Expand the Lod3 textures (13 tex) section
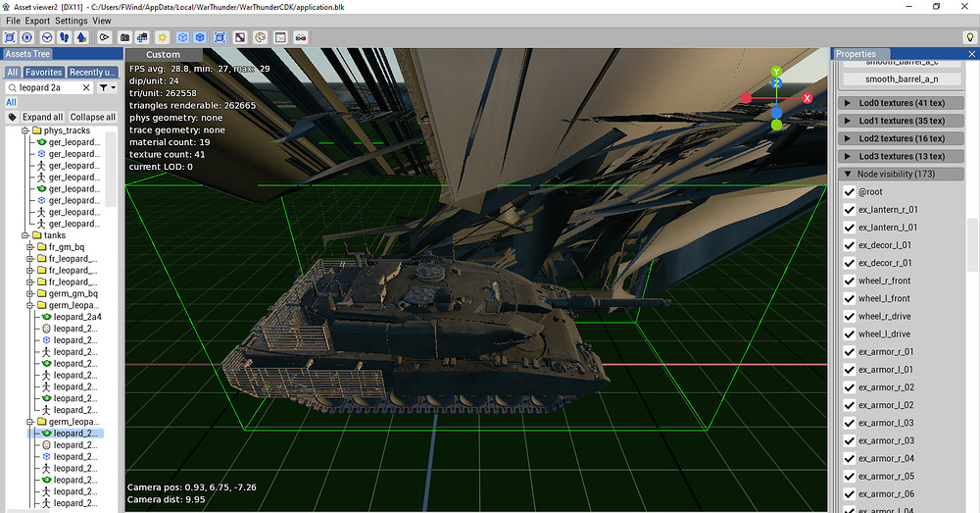 [x=901, y=156]
